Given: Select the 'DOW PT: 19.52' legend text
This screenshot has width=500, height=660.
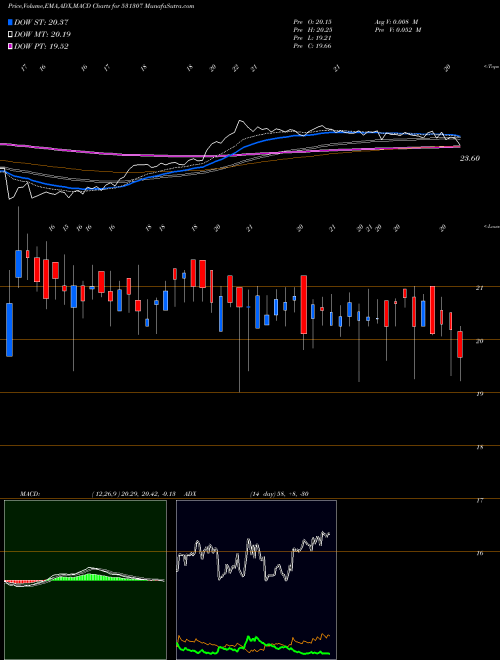Looking at the screenshot, I should tap(41, 46).
